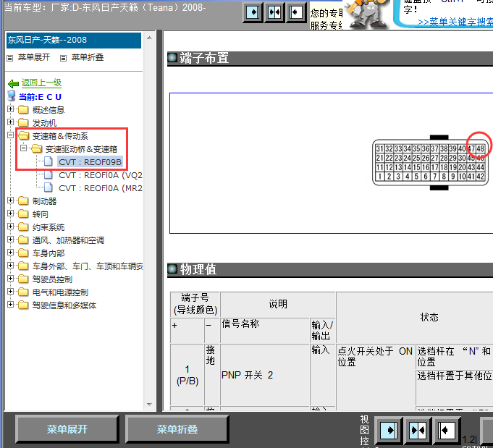Click green back arrow icon
Screen dimensions: 493x448
pos(13,84)
